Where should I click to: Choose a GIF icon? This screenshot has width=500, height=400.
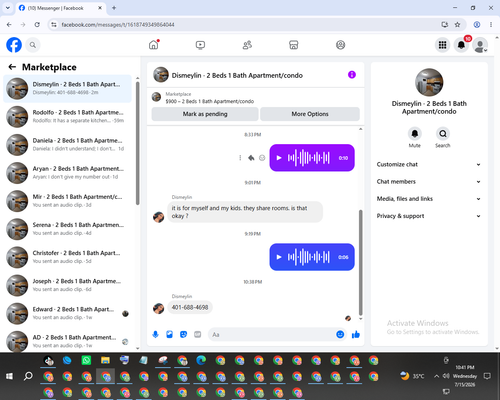198,334
